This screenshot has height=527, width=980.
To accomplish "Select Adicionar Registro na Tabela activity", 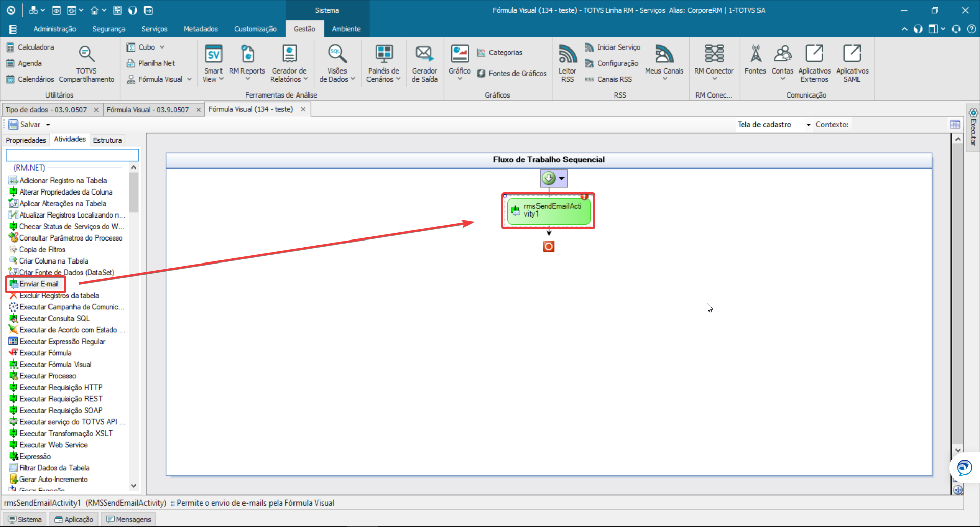I will (x=58, y=180).
